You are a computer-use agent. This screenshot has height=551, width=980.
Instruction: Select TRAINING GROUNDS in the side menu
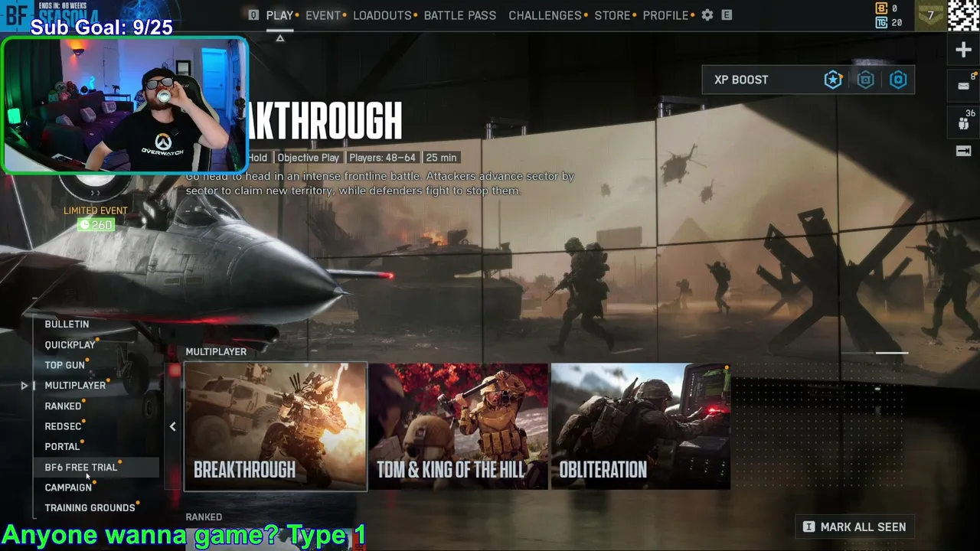pyautogui.click(x=90, y=508)
